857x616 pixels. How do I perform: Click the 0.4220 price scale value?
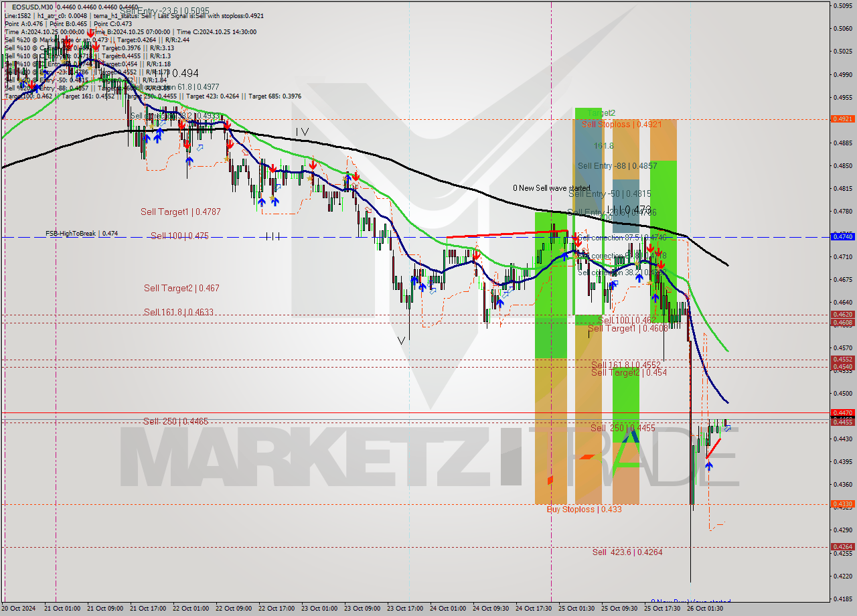[842, 576]
